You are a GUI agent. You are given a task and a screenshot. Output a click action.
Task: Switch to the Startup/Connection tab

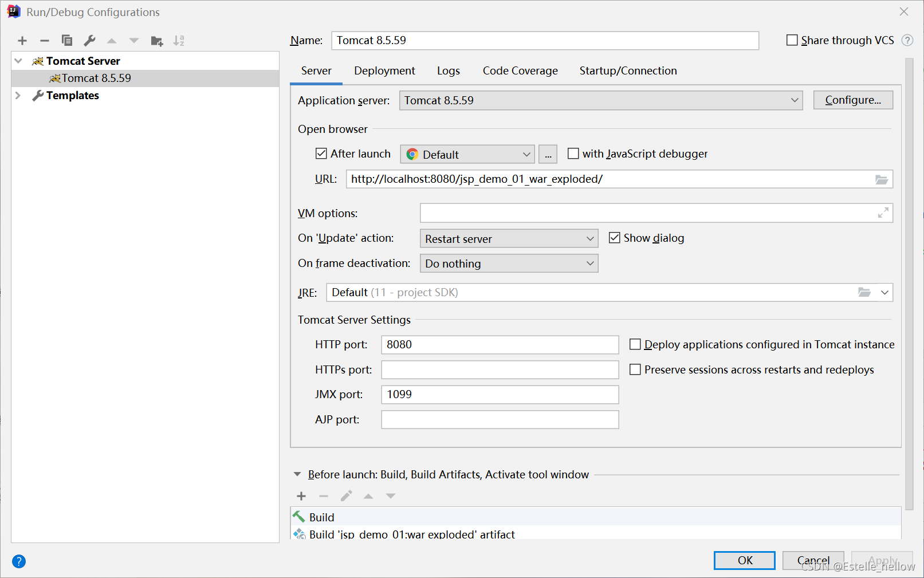[628, 71]
